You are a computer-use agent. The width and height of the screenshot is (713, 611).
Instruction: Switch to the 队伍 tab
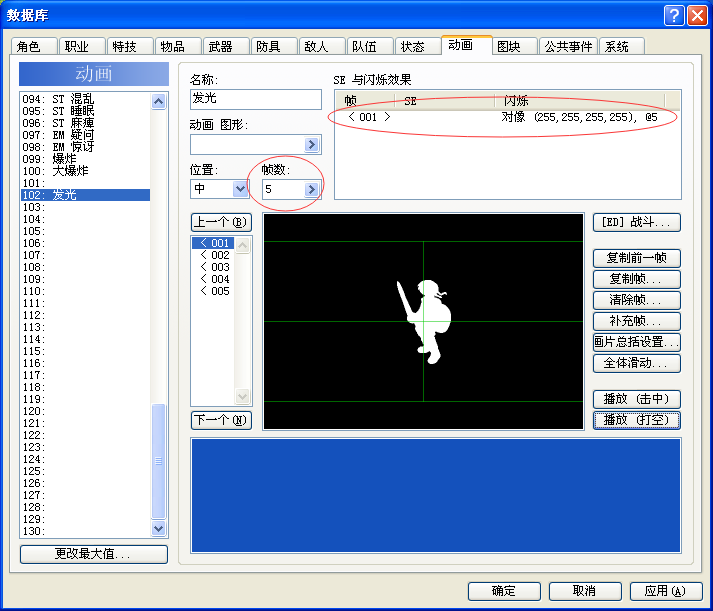[x=370, y=46]
